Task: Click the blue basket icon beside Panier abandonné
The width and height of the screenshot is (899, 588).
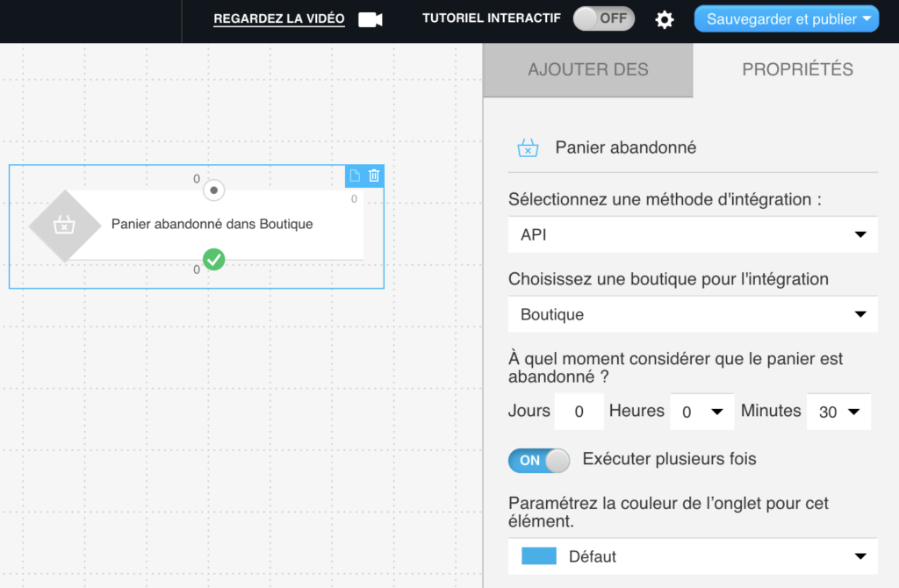Action: [x=528, y=147]
